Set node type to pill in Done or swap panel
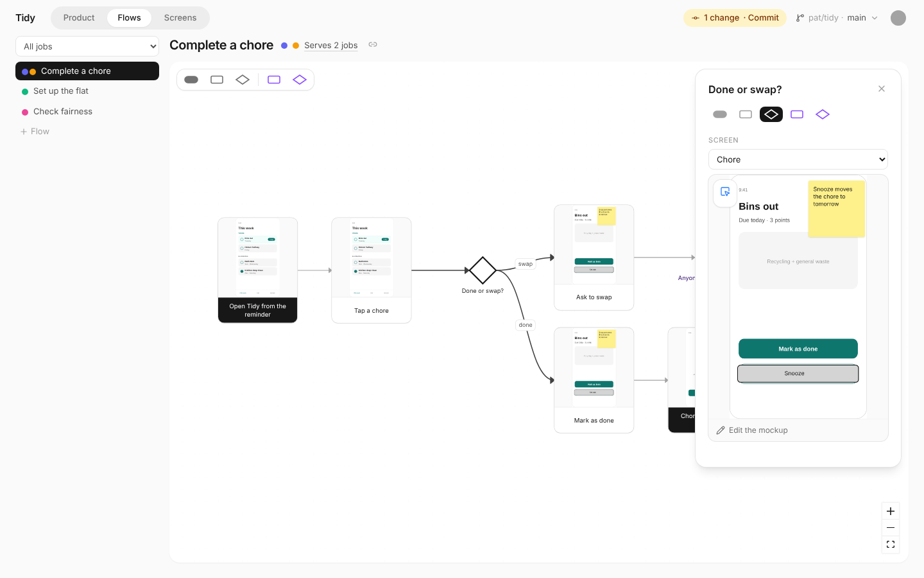 [x=720, y=114]
